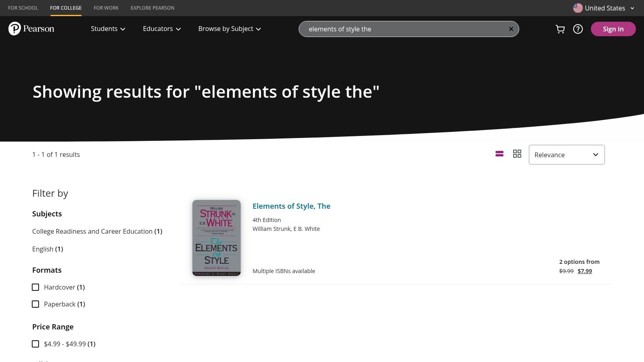Click the $7.99 price link
The height and width of the screenshot is (362, 644).
(584, 271)
